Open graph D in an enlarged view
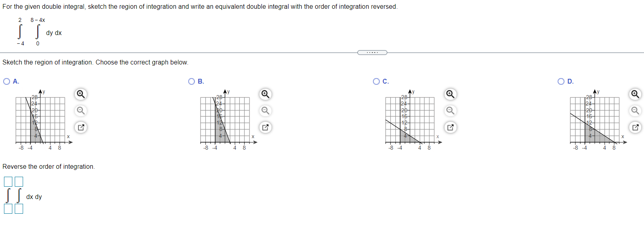Screen dimensions: 644x238 click(x=635, y=127)
